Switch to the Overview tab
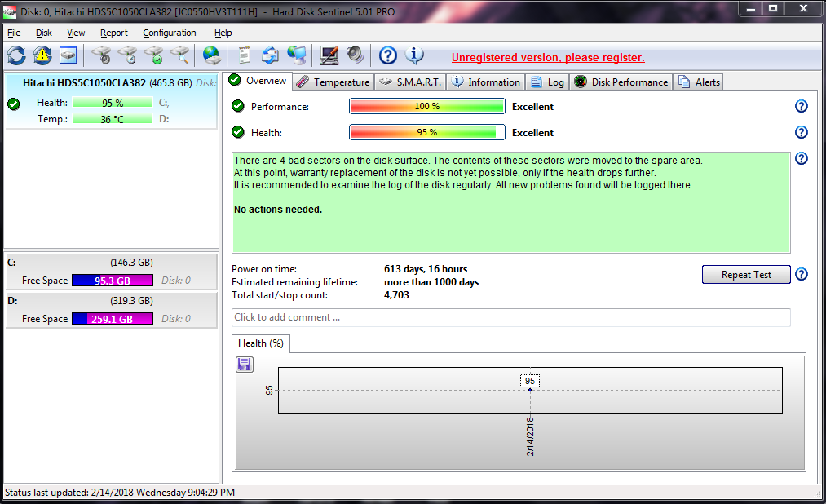This screenshot has height=504, width=826. (258, 81)
